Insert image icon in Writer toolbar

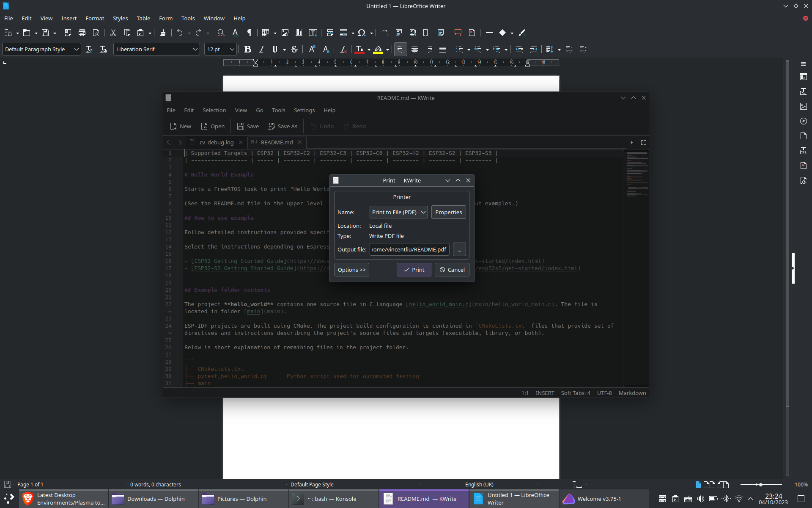click(x=285, y=33)
